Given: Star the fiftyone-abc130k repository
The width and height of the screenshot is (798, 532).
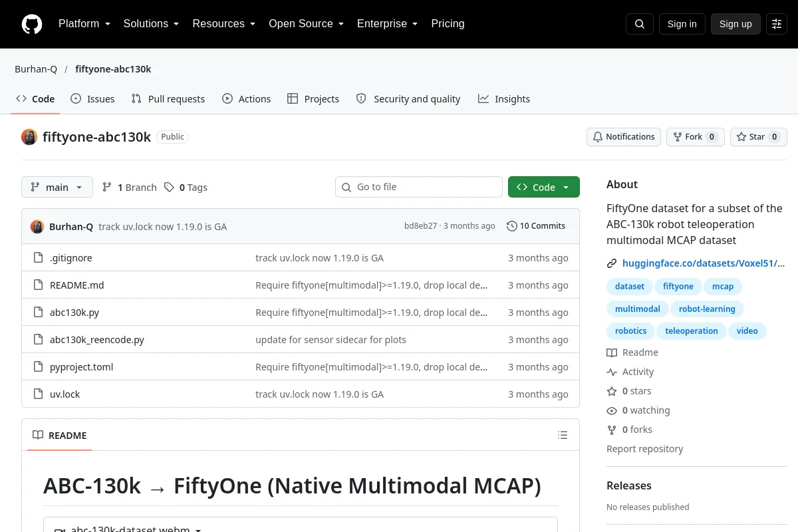Looking at the screenshot, I should tap(759, 137).
